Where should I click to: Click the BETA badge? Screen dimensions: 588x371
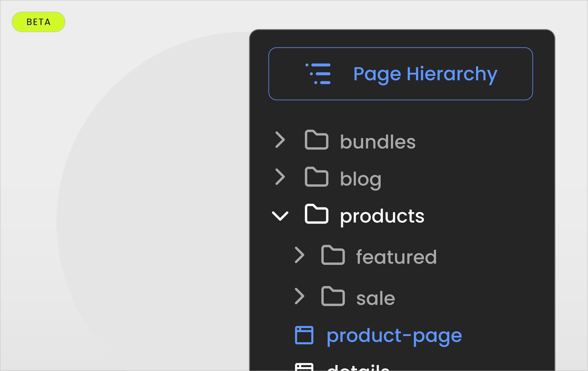coord(39,22)
